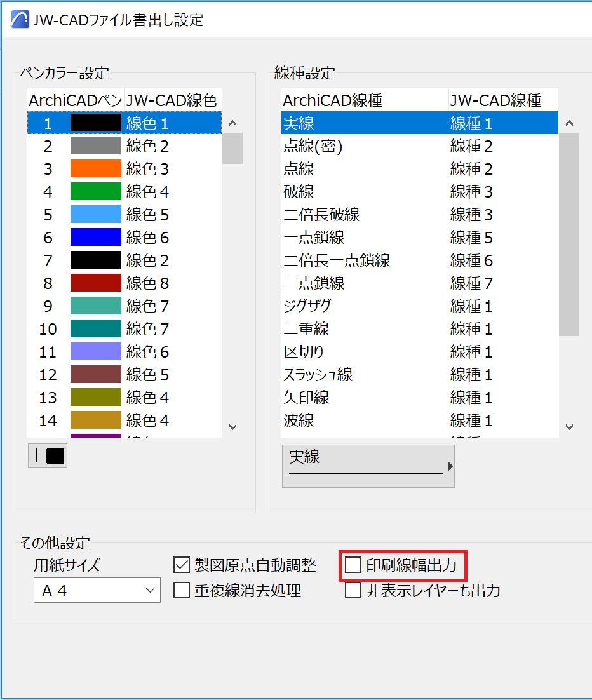This screenshot has height=700, width=592.
Task: Select the olive swatch of pen 13
Action: (x=95, y=397)
